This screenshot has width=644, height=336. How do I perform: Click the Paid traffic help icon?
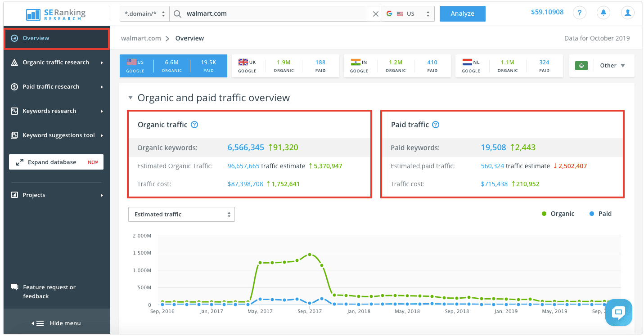tap(436, 125)
